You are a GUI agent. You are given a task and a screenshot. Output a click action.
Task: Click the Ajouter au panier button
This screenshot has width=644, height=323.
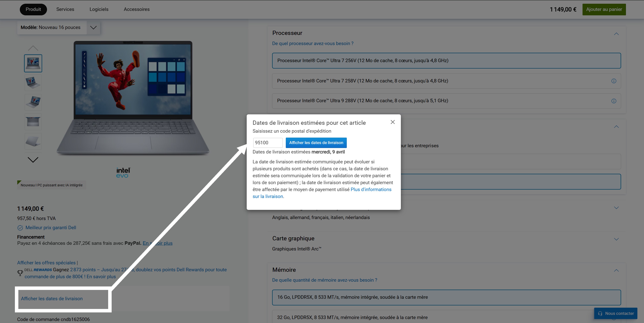[x=604, y=9]
